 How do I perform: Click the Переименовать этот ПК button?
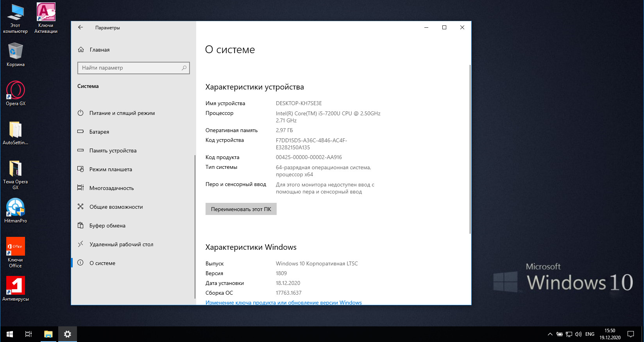pos(241,209)
